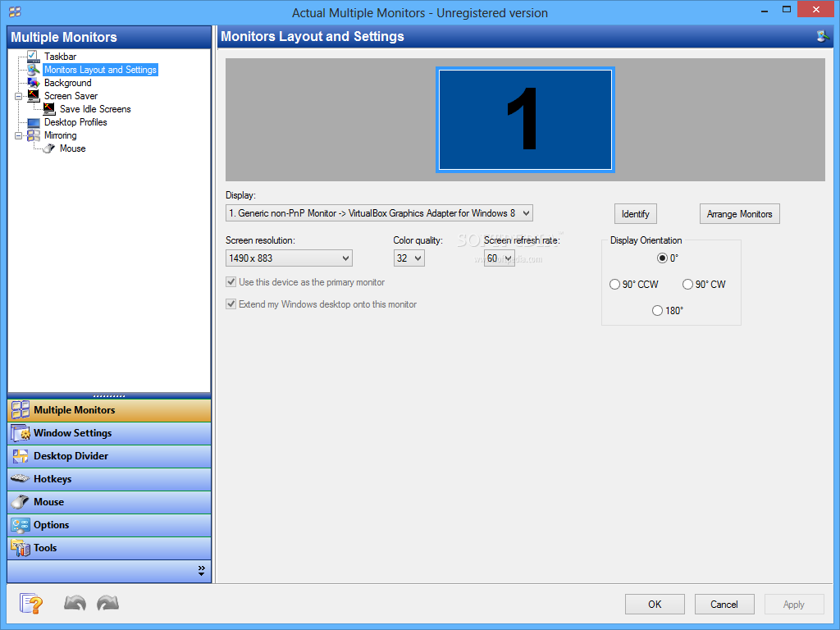Screen dimensions: 840x630
Task: Switch to Hotkeys section
Action: coord(109,479)
